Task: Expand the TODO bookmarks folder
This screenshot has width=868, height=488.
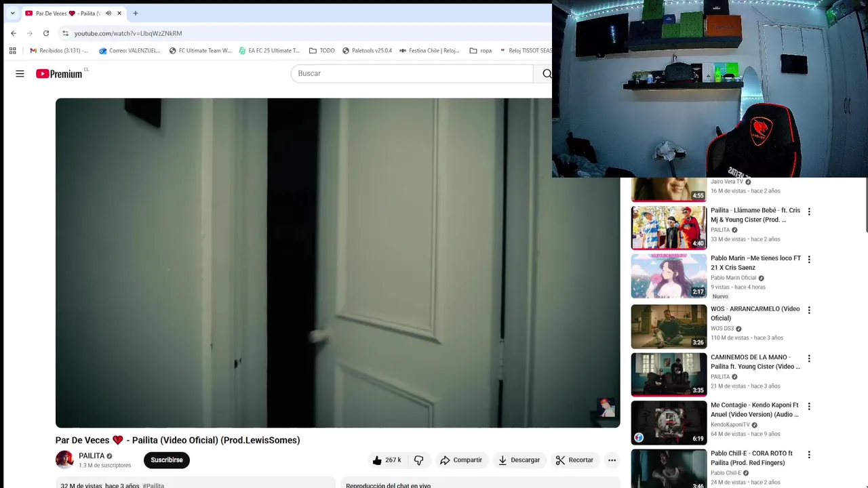Action: tap(321, 50)
